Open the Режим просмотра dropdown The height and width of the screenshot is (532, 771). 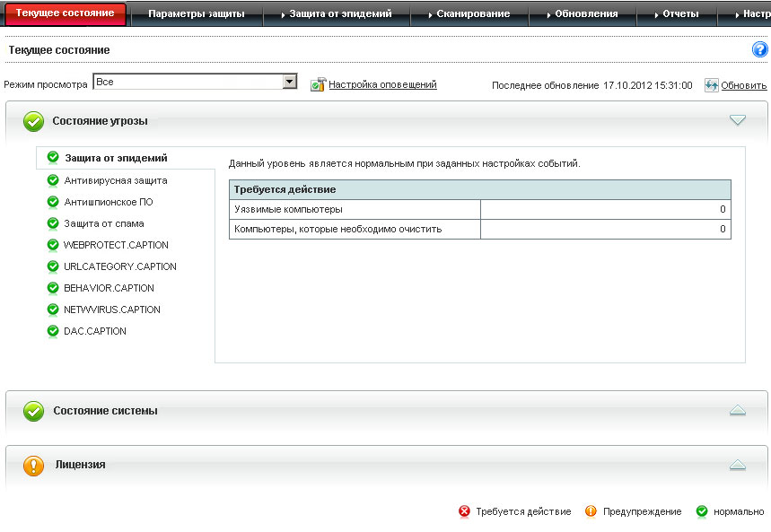(289, 83)
